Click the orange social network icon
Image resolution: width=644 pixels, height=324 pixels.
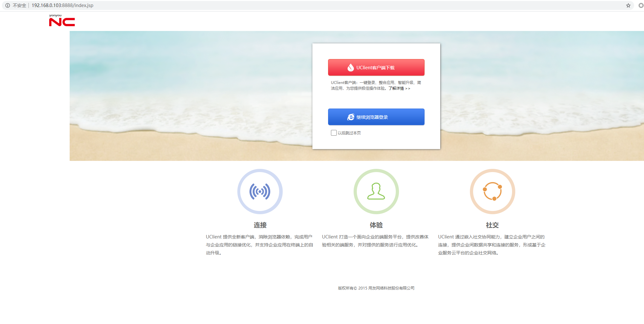click(x=493, y=192)
